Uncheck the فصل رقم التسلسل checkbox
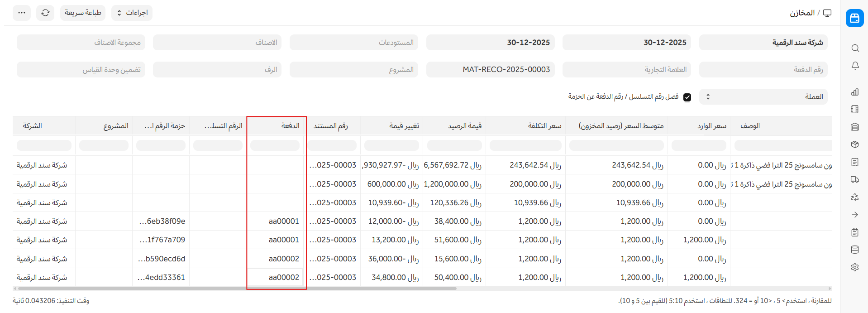Viewport: 868px width, 313px height. point(687,97)
